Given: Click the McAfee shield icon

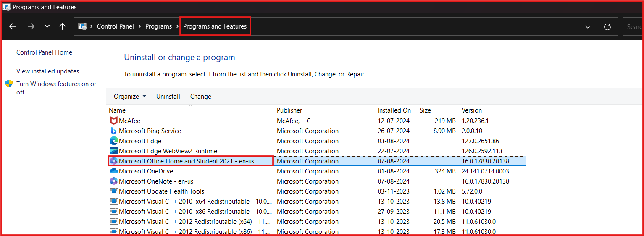Looking at the screenshot, I should click(x=113, y=121).
